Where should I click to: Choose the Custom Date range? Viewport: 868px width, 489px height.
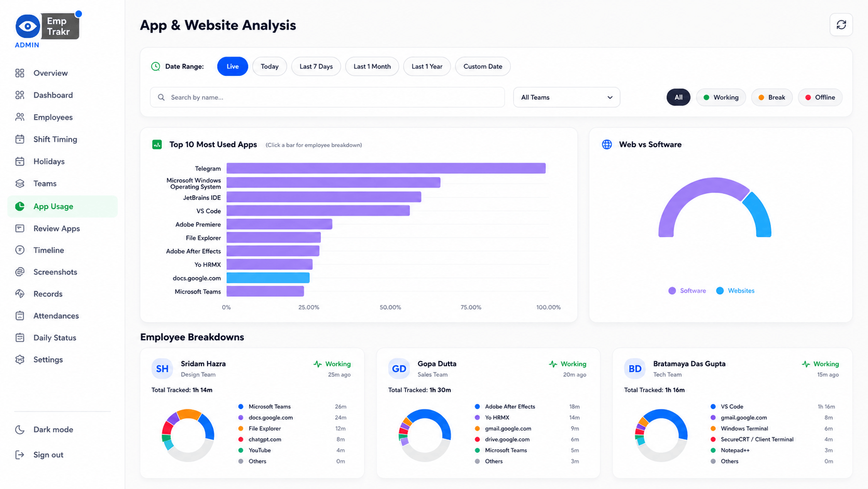pos(482,67)
